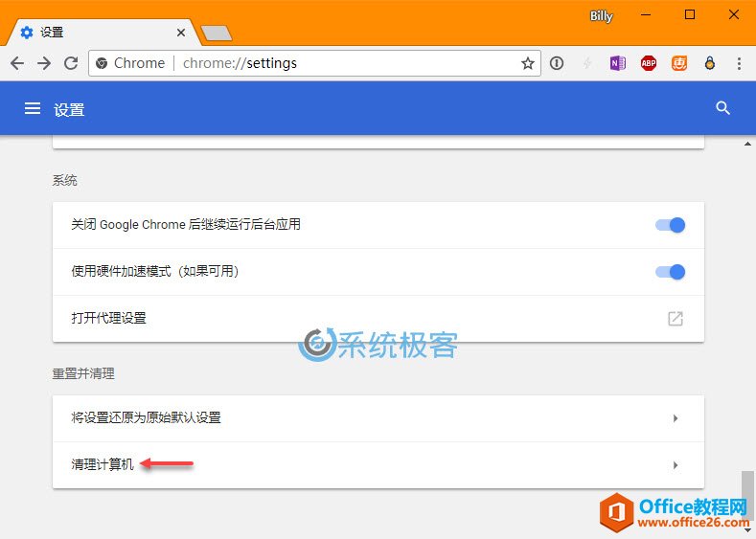This screenshot has height=539, width=756.
Task: Go forward with the forward arrow
Action: point(44,63)
